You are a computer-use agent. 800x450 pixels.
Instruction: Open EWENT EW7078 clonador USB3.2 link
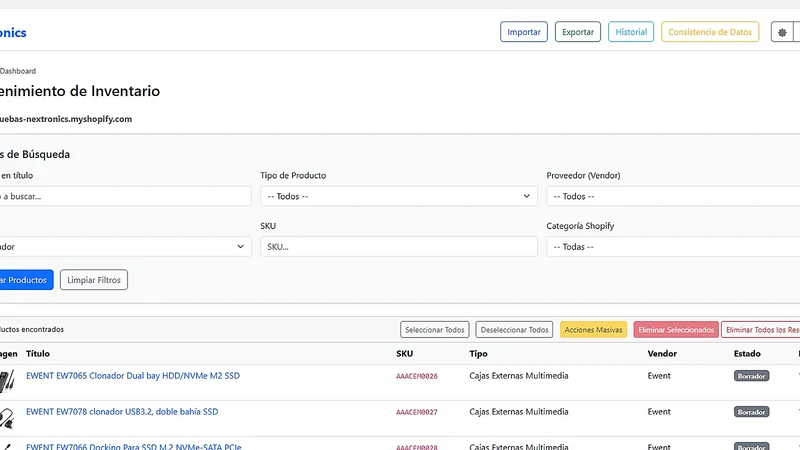coord(122,411)
